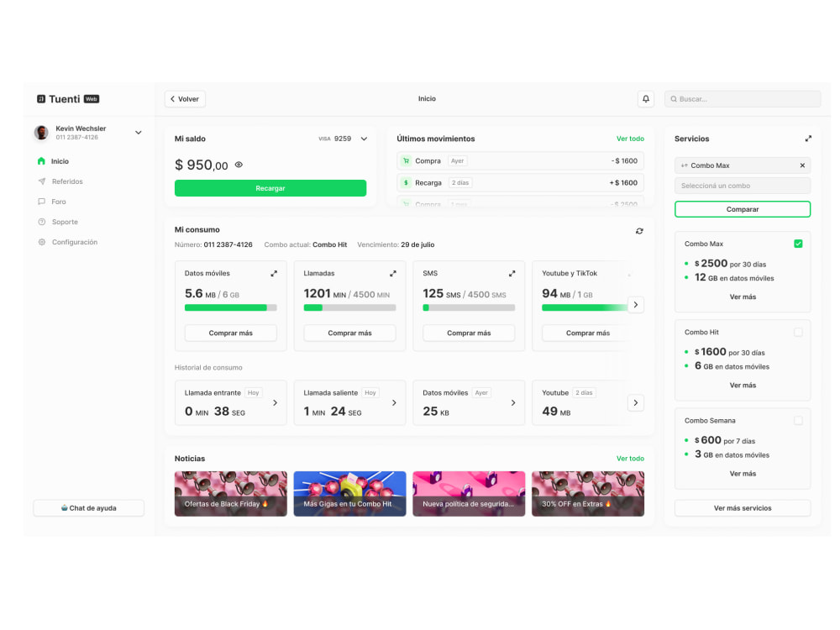840x630 pixels.
Task: Toggle the eye icon to hide the saldo
Action: [x=238, y=165]
